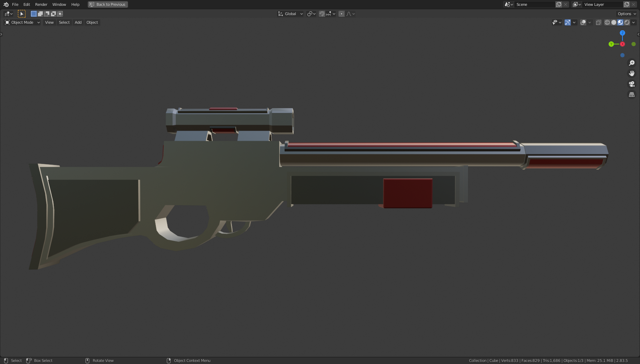Open the Add menu
Viewport: 640px width, 364px height.
[78, 22]
